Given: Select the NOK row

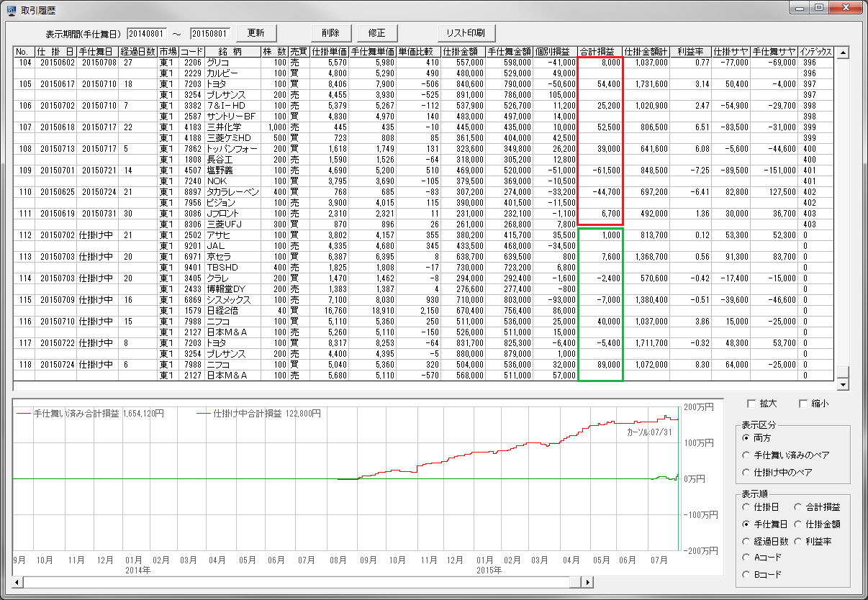Looking at the screenshot, I should [x=425, y=181].
